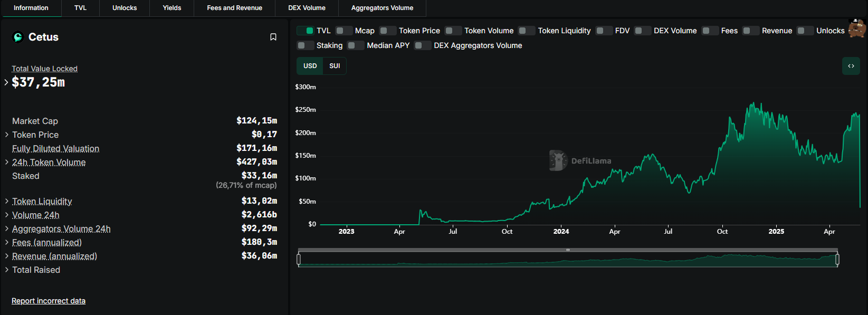Expand the Volume 24h row
The image size is (868, 315).
tap(7, 215)
